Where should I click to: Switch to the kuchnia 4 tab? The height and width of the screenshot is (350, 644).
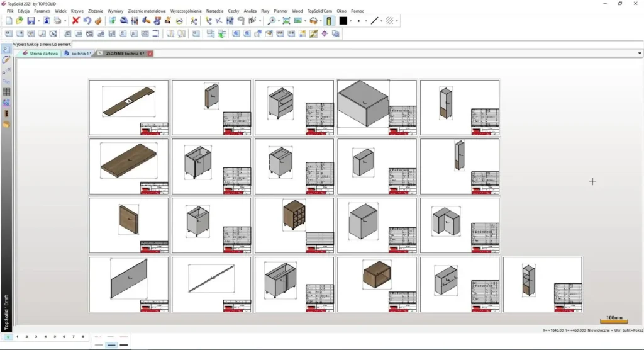78,54
